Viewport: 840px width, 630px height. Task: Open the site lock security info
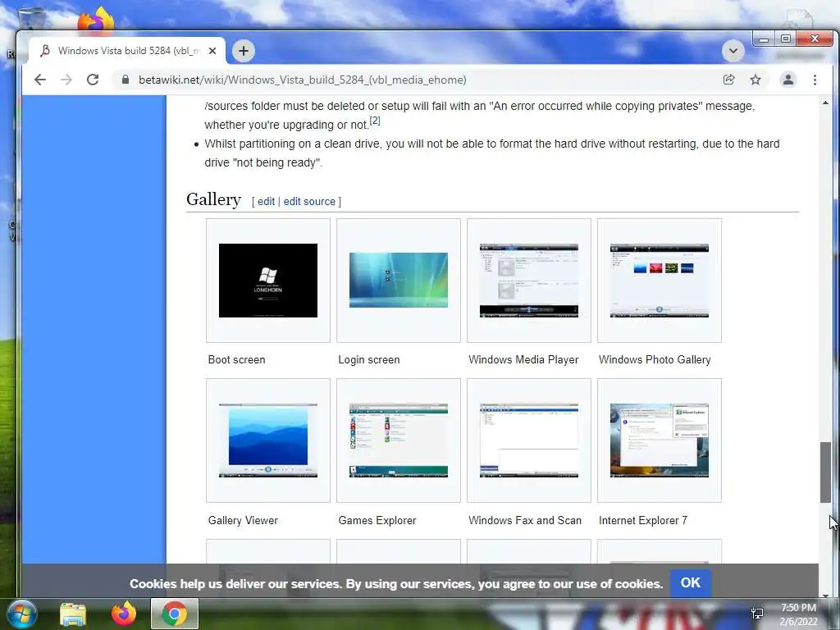pyautogui.click(x=126, y=80)
